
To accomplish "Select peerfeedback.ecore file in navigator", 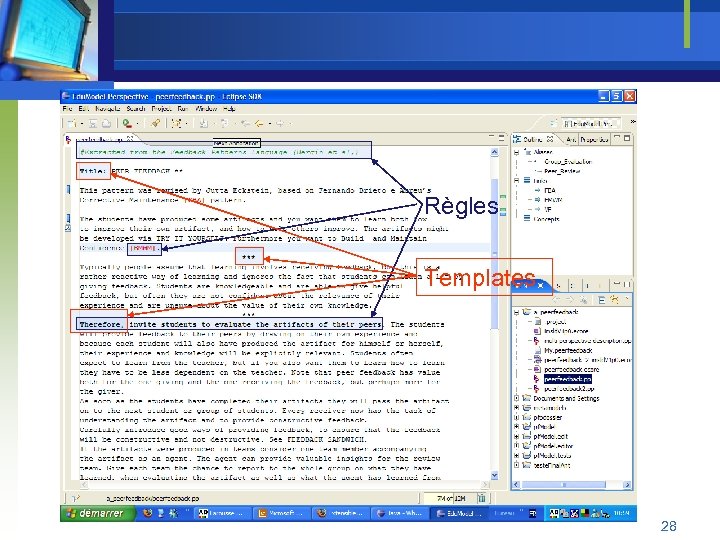I will tap(571, 369).
